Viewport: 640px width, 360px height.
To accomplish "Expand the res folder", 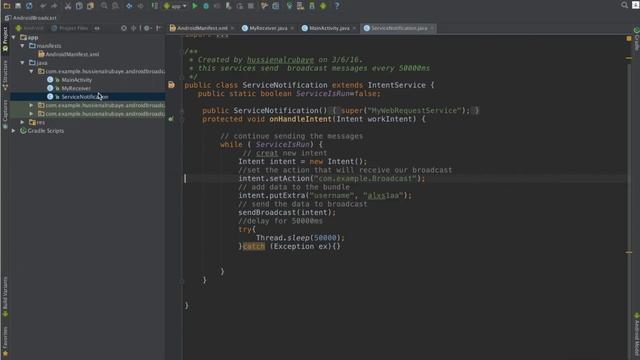I will (x=22, y=122).
